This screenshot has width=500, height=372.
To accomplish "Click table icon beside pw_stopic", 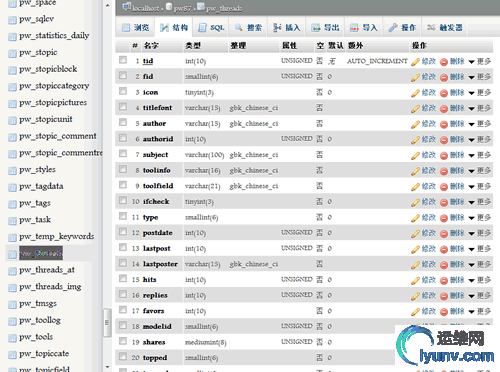I will 12,54.
